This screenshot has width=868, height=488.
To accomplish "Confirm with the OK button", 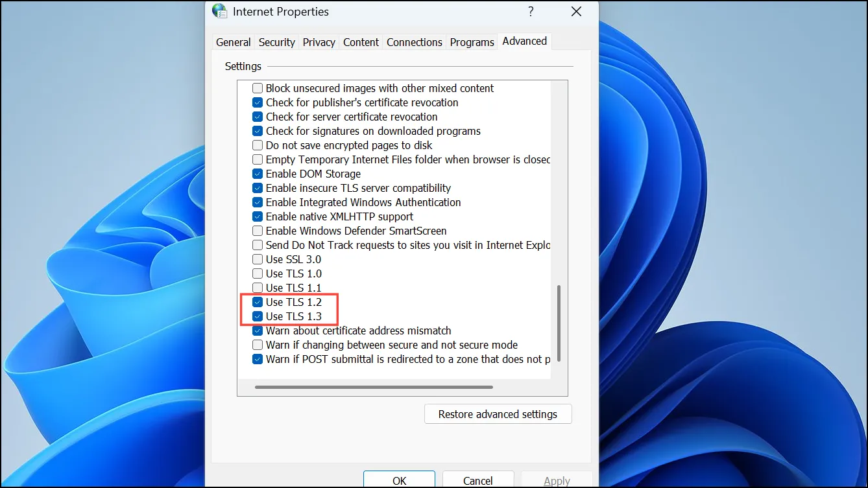I will click(399, 480).
